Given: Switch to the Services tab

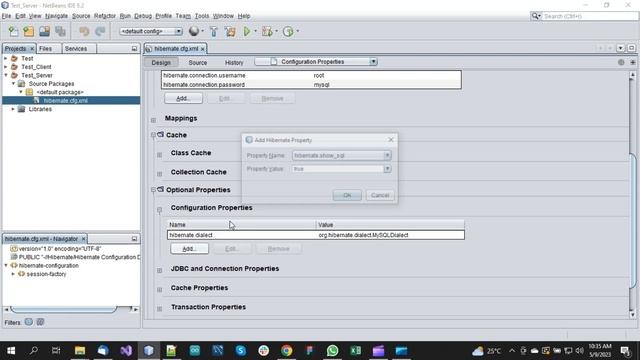Looking at the screenshot, I should [76, 49].
